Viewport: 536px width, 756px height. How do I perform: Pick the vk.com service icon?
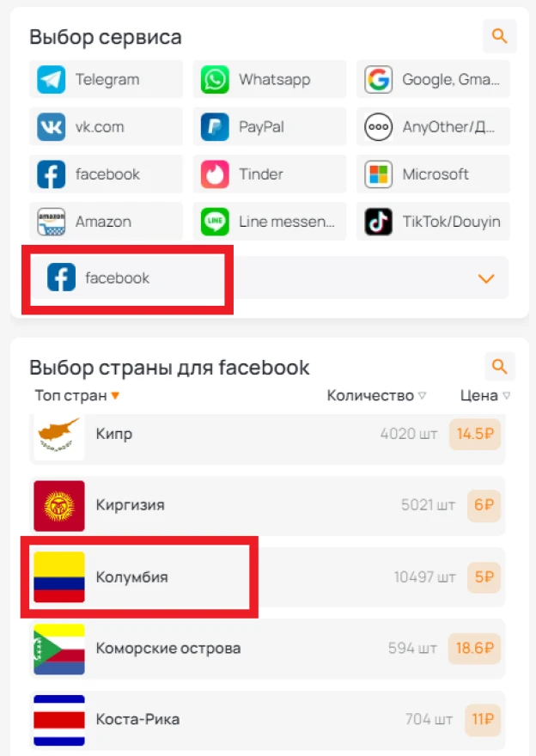point(51,127)
